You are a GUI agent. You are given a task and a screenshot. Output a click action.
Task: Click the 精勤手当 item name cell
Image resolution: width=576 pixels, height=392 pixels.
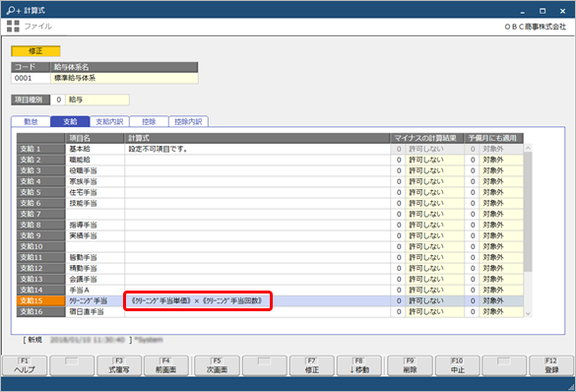coord(95,268)
